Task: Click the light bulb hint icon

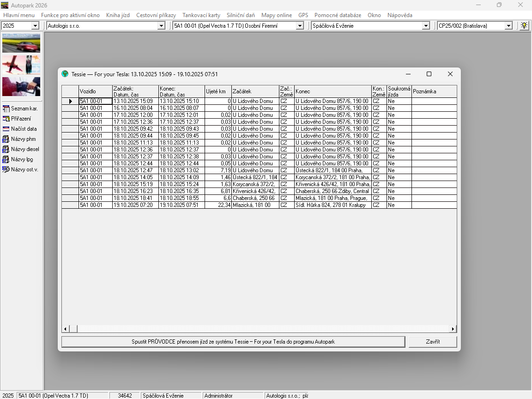Action: [524, 26]
